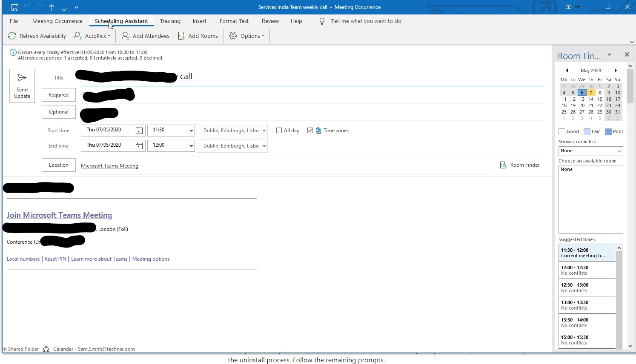
Task: Open Customize Quick Access Toolbar arrow
Action: pyautogui.click(x=77, y=7)
